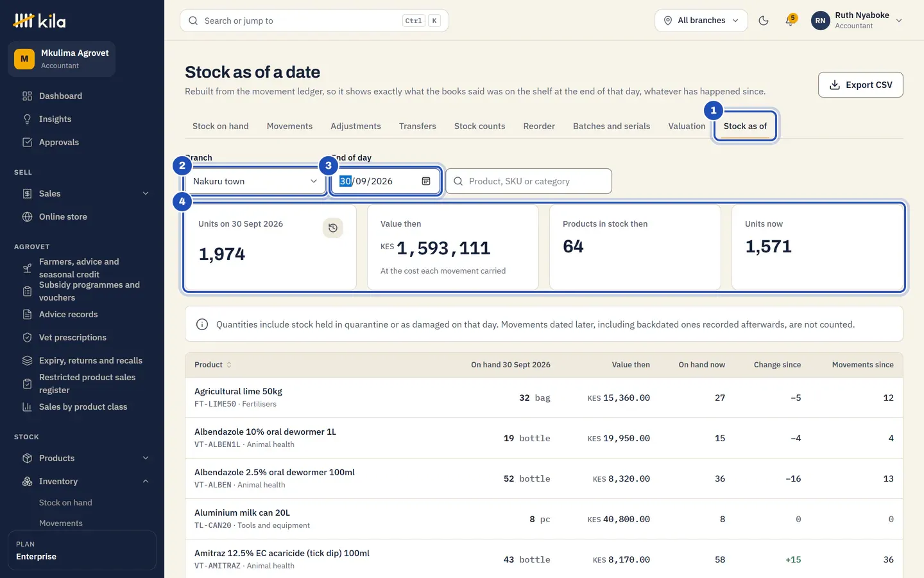Click history icon on Units card
The image size is (924, 578).
tap(333, 228)
